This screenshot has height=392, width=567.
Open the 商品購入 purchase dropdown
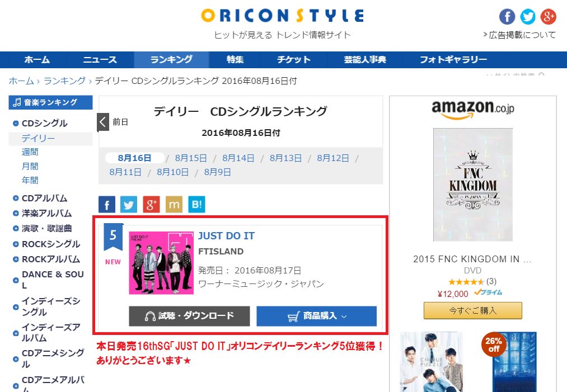(316, 316)
